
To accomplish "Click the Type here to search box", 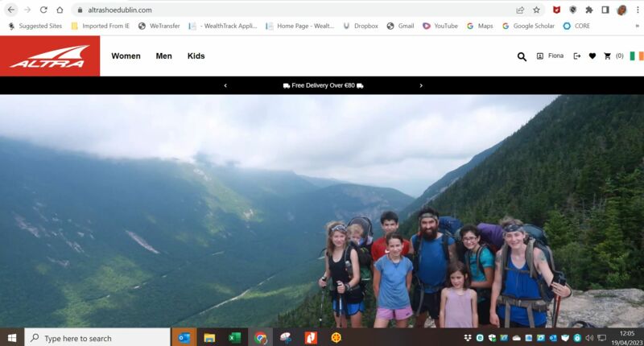I will pyautogui.click(x=97, y=338).
